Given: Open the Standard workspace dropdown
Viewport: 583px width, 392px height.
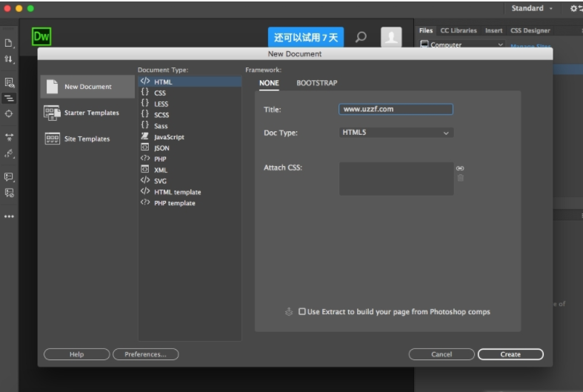Looking at the screenshot, I should pos(532,8).
